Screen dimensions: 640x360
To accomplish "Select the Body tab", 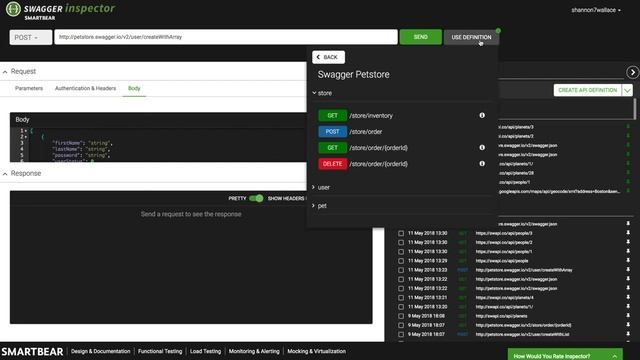I will click(134, 88).
